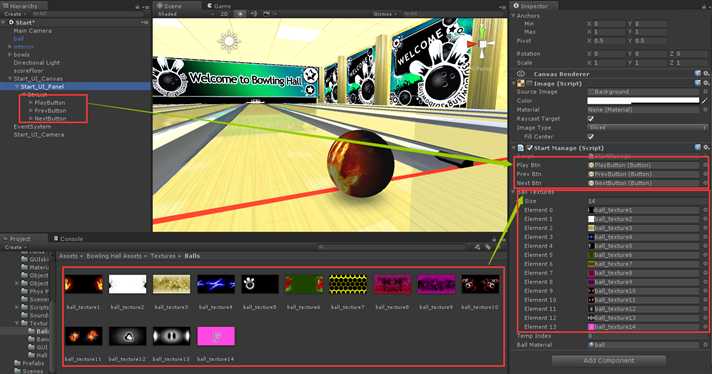Image resolution: width=712 pixels, height=374 pixels.
Task: Switch to the Game tab
Action: pyautogui.click(x=220, y=6)
